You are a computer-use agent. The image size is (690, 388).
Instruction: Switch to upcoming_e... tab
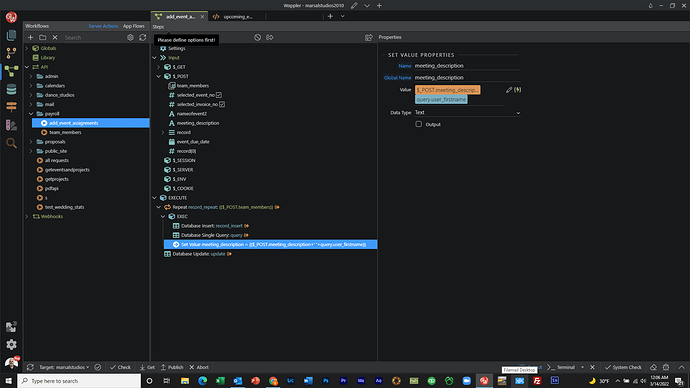click(x=233, y=17)
